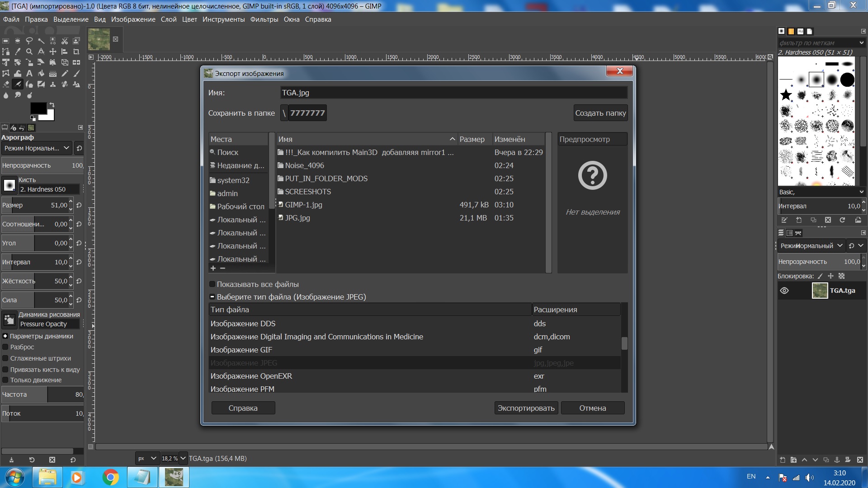
Task: Expand 'Параметры динамики' section
Action: click(5, 336)
